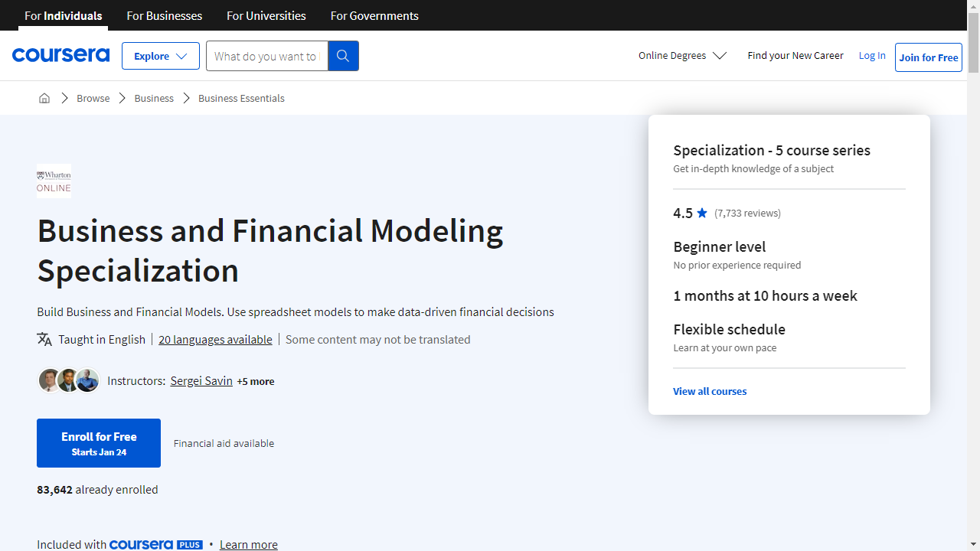
Task: Click 1 months at 10 hours a week
Action: 766,295
